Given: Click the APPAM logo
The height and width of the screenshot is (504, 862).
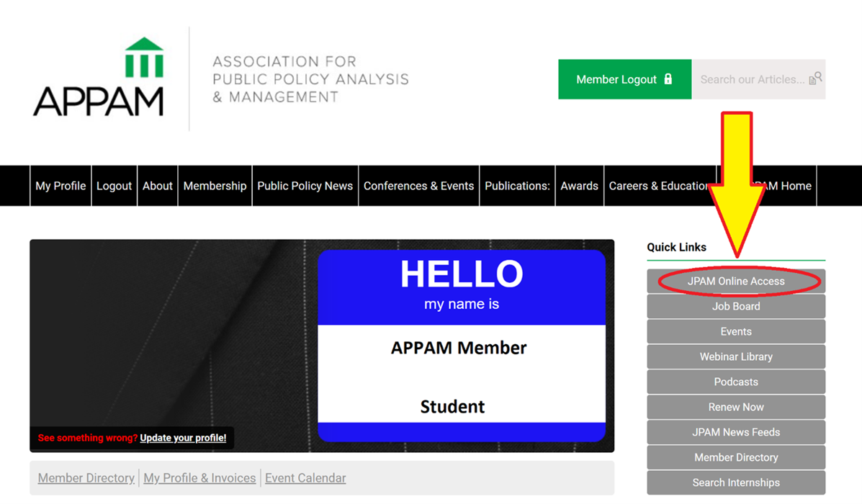Looking at the screenshot, I should point(99,77).
